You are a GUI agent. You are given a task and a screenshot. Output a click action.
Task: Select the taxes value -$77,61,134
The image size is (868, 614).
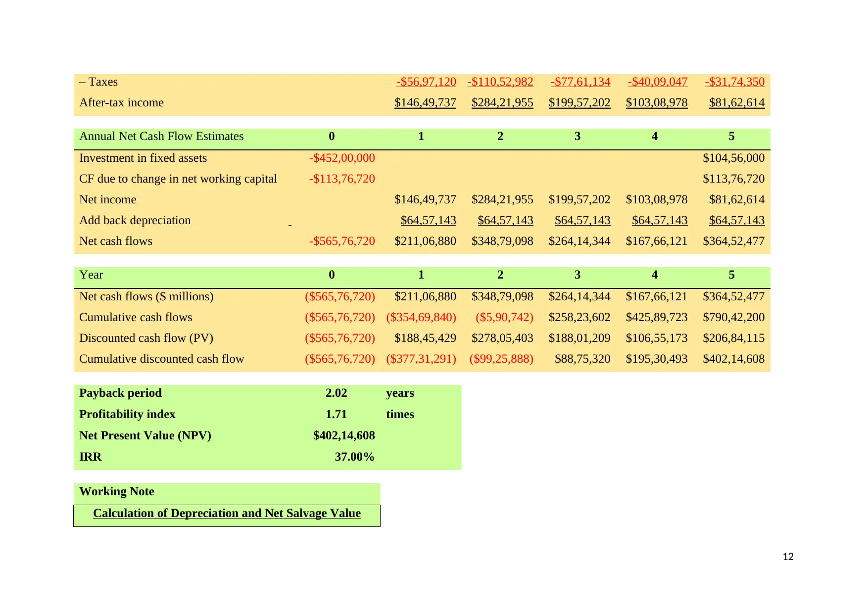point(580,82)
